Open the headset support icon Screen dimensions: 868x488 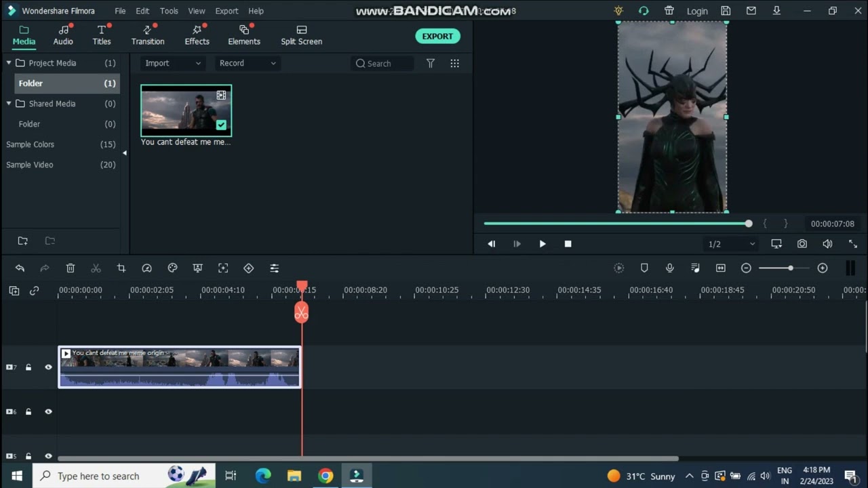pos(644,11)
